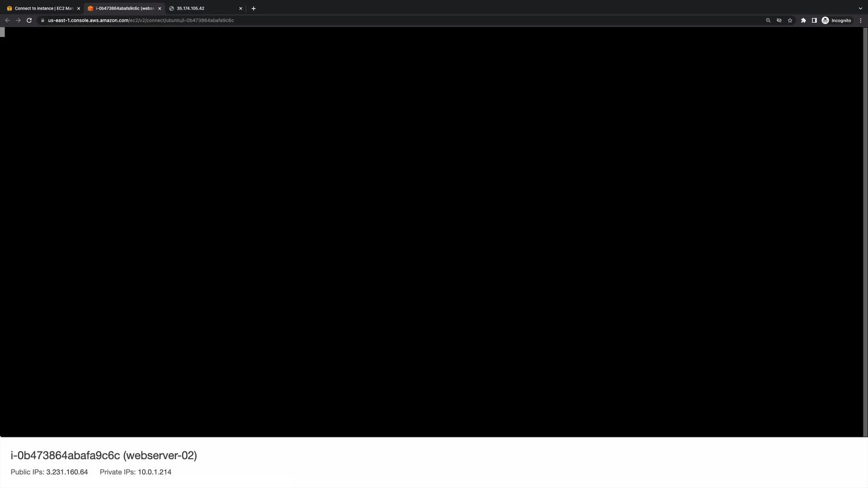Toggle the browser side panel

click(x=814, y=20)
